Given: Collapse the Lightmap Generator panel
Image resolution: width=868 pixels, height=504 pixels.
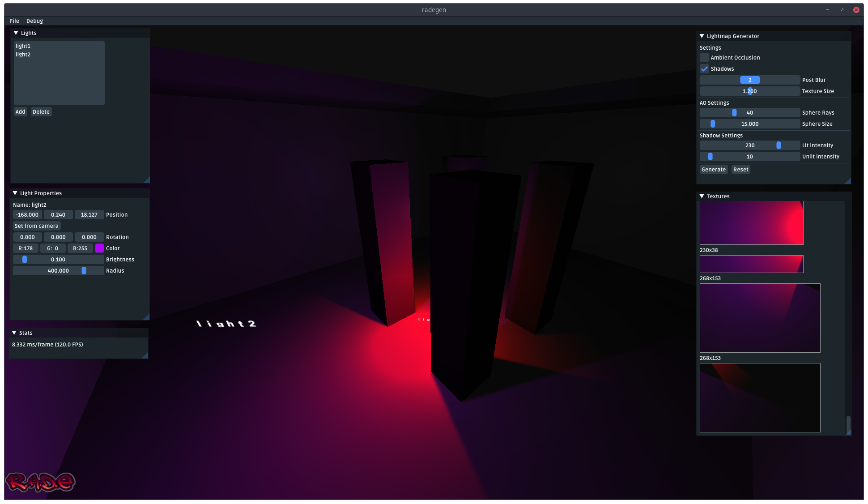Looking at the screenshot, I should 702,36.
